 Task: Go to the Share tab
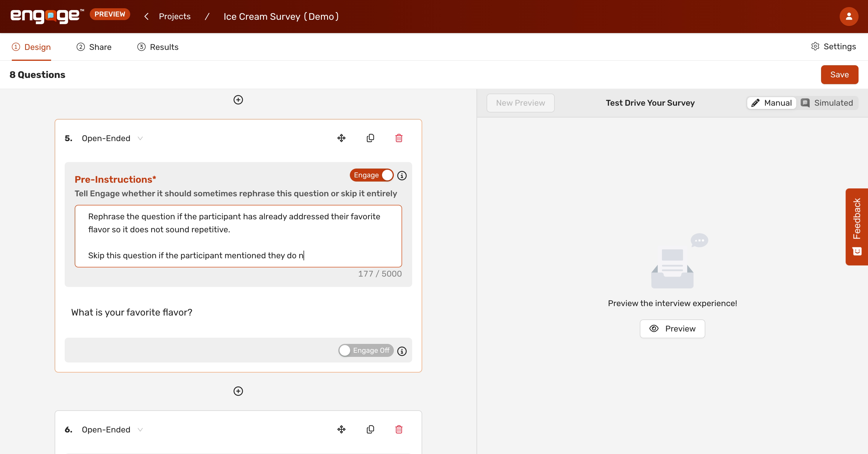pyautogui.click(x=94, y=47)
